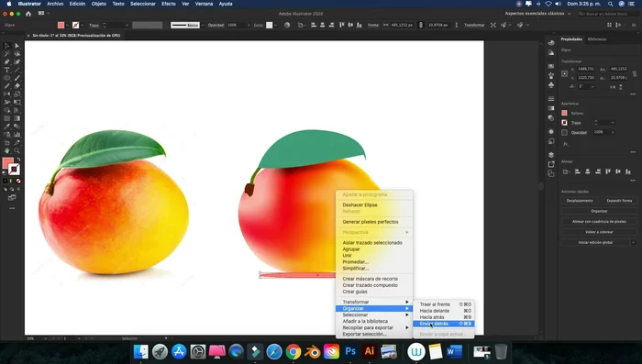Choose Enviar detrás in the submenu
The image size is (642, 364).
(x=443, y=324)
